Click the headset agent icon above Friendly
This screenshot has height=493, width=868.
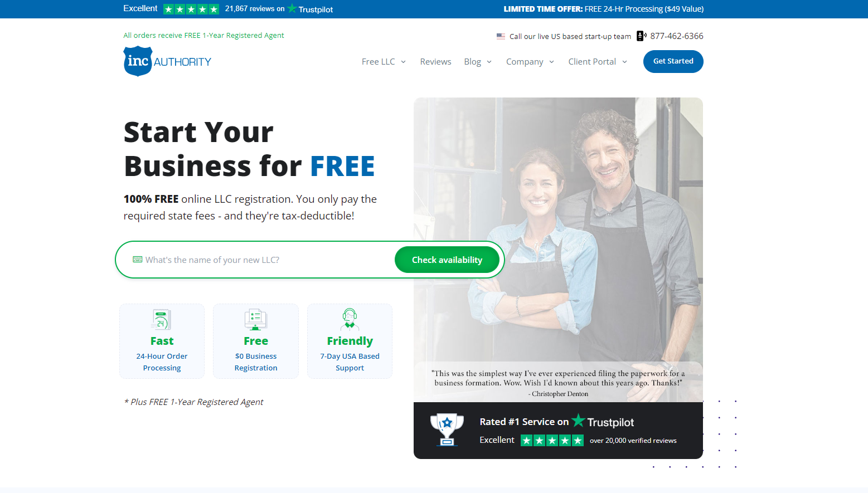point(350,319)
